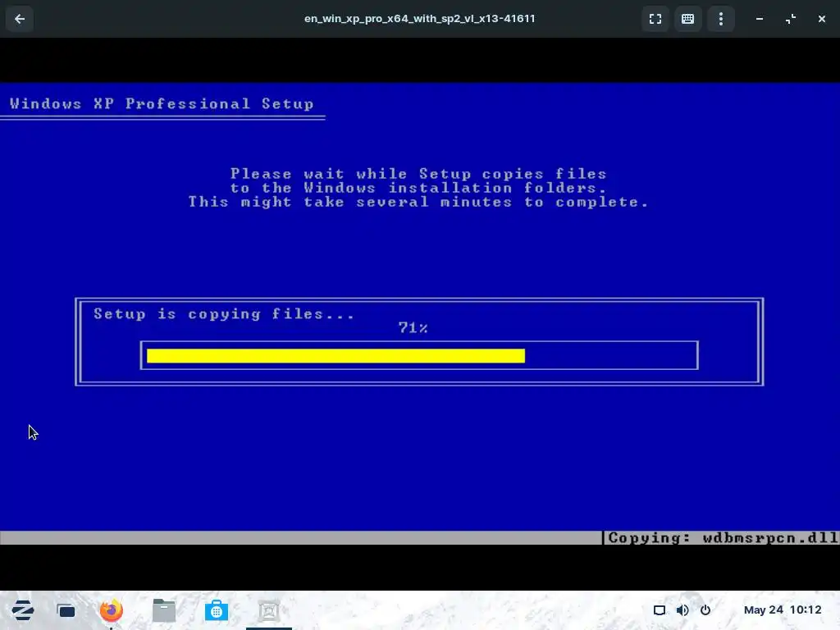Open the Software store taskbar icon

tap(217, 610)
